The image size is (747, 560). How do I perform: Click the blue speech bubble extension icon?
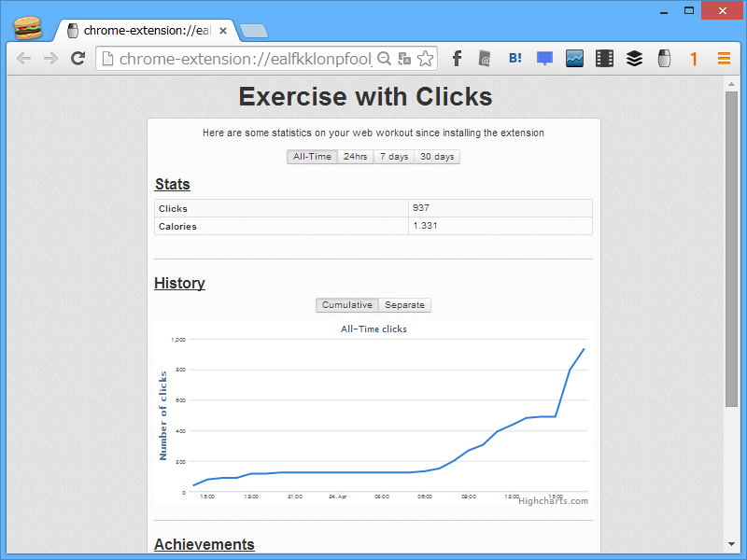tap(544, 59)
